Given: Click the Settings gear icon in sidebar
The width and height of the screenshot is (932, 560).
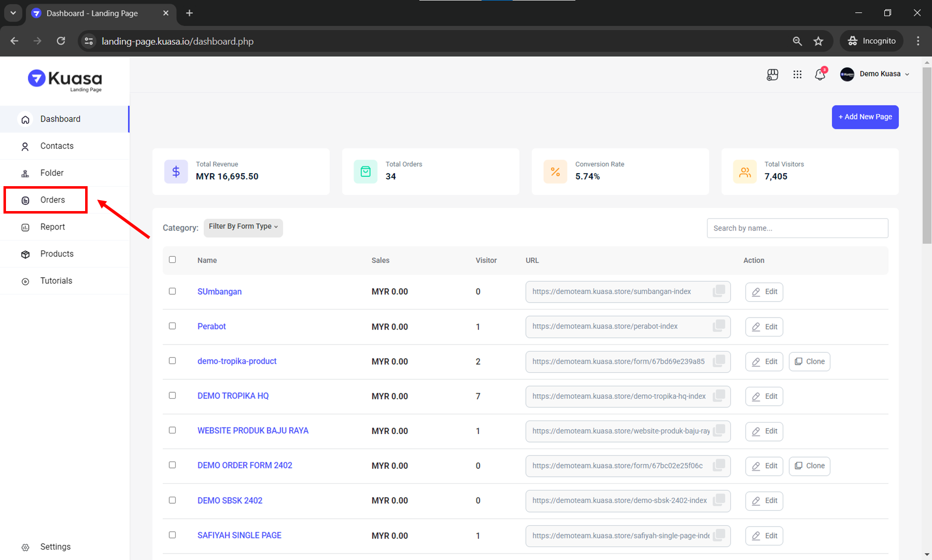Looking at the screenshot, I should (x=25, y=547).
